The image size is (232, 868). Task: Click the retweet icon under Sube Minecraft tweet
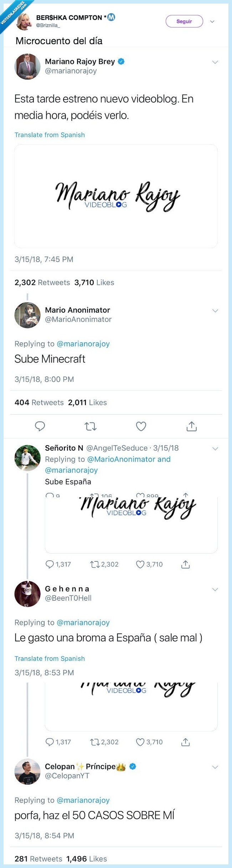91,426
